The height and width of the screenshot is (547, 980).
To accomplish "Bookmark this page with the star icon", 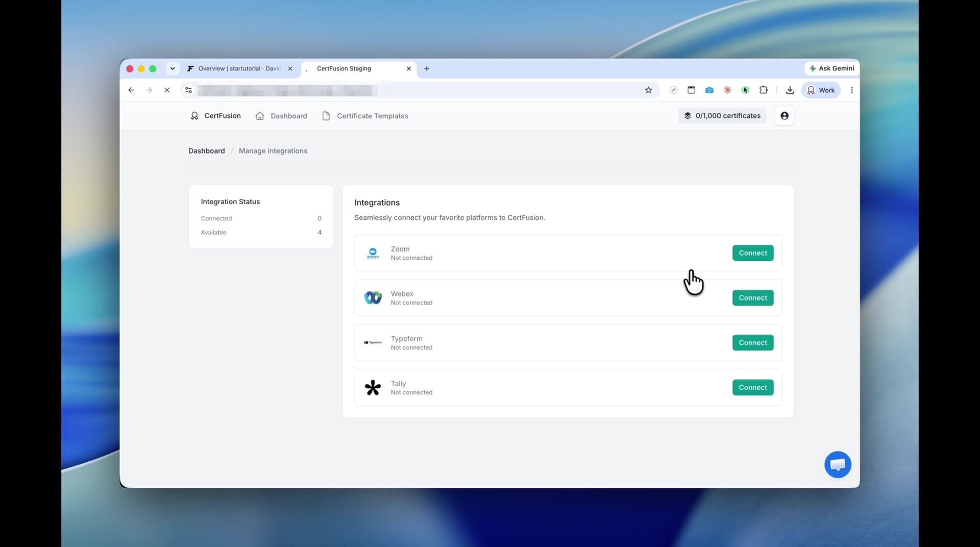I will pyautogui.click(x=648, y=90).
